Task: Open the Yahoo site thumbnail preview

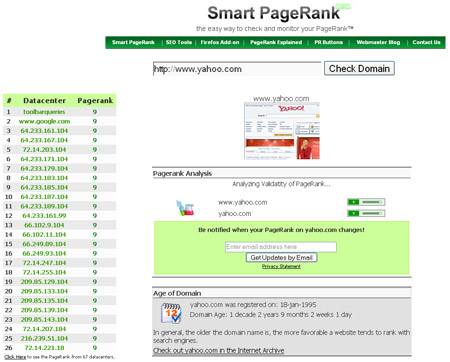Action: pos(282,131)
